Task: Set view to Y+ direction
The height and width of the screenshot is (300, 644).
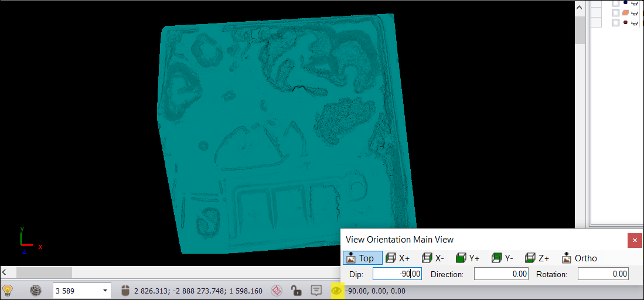Action: [x=468, y=258]
